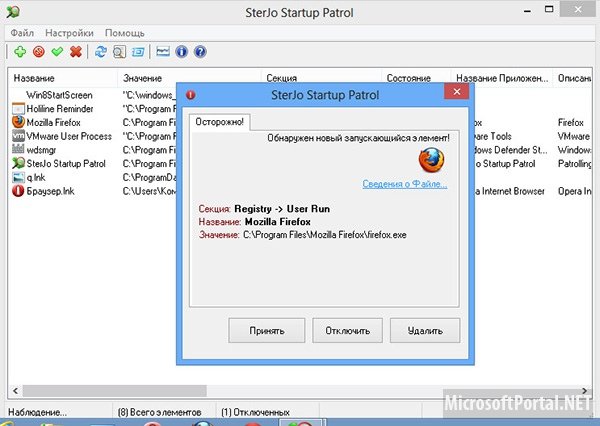This screenshot has width=600, height=426.
Task: Click the magnifier file search toolbar icon
Action: tap(120, 52)
